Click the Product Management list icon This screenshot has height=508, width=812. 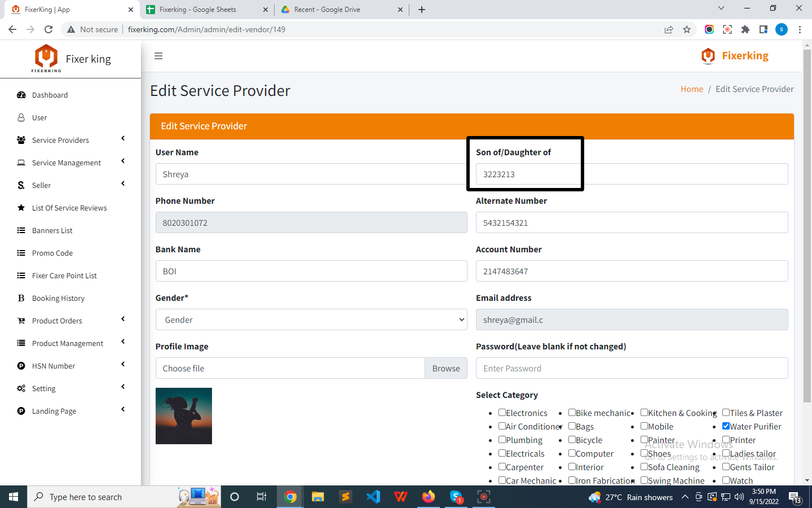(21, 343)
